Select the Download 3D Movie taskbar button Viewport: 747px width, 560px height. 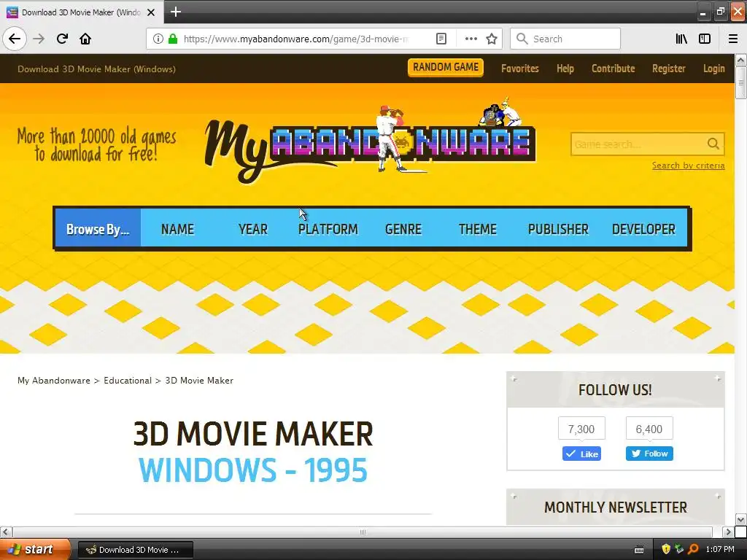click(135, 550)
